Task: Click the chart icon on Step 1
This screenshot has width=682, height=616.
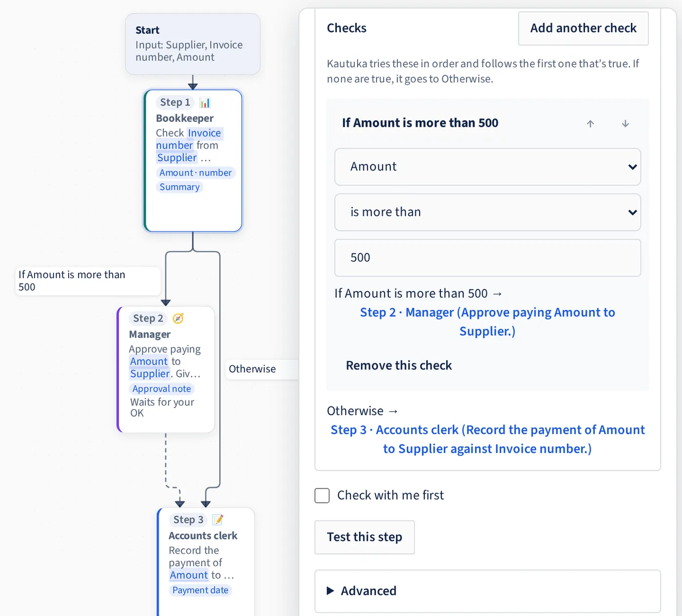Action: 205,103
